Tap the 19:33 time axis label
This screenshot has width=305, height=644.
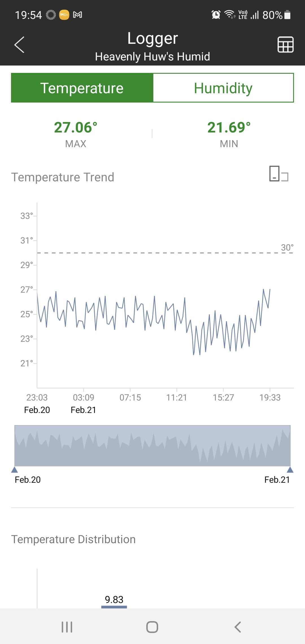coord(270,398)
